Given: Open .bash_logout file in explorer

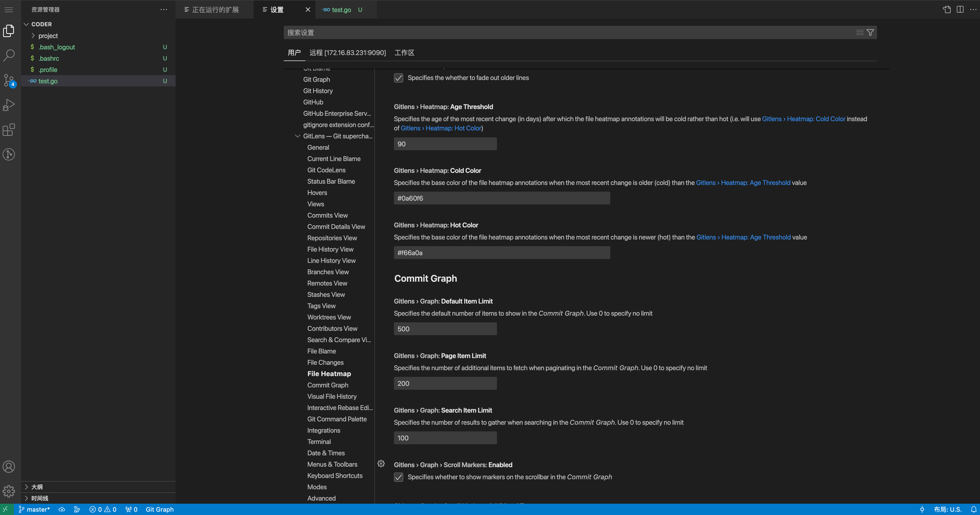Looking at the screenshot, I should (98, 47).
